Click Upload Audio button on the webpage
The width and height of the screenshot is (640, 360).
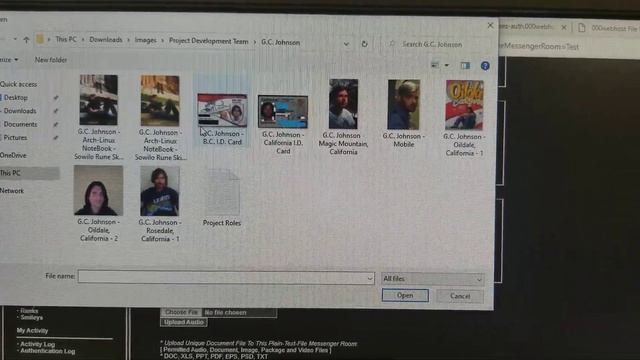coord(184,322)
